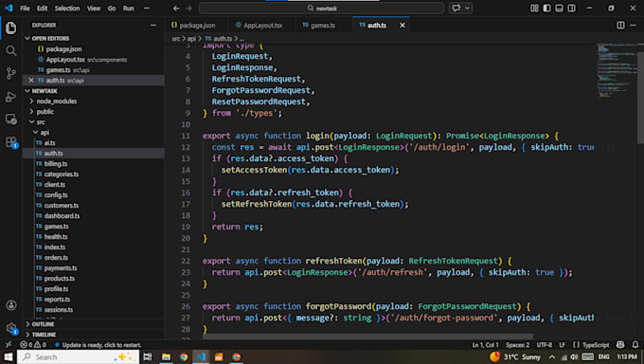The height and width of the screenshot is (364, 644).
Task: Change encoding via UTF-8
Action: (545, 345)
